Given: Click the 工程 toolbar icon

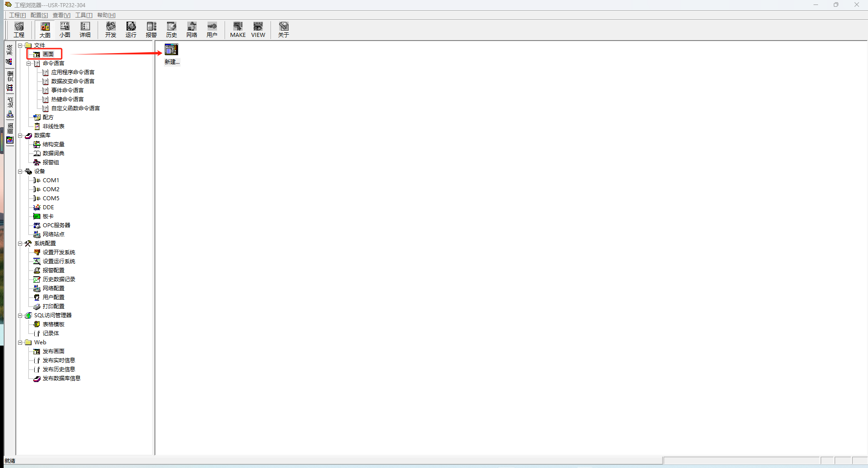Looking at the screenshot, I should coord(19,30).
